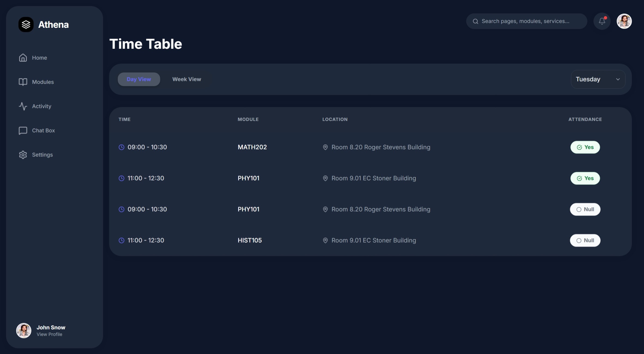Expand the day selector via its chevron arrow

point(618,79)
